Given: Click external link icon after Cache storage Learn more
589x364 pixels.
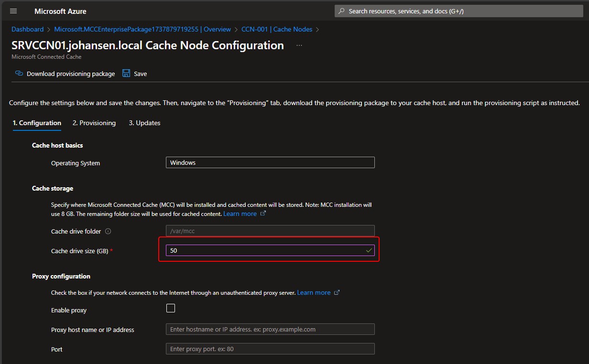Looking at the screenshot, I should pos(263,214).
